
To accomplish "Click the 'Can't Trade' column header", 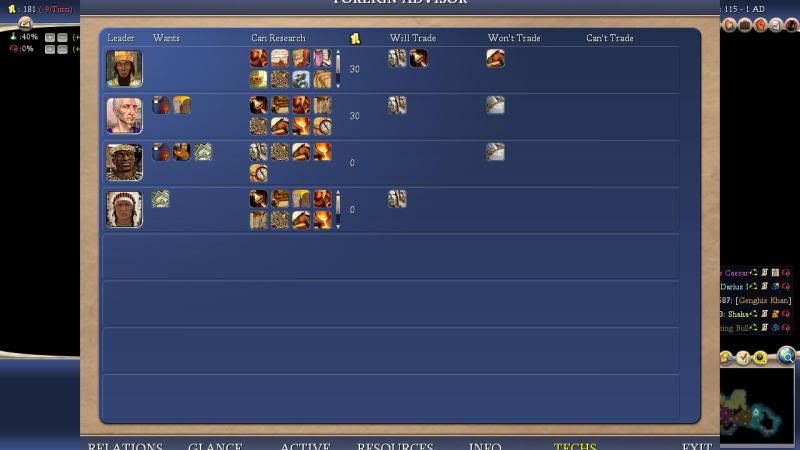I will [x=610, y=38].
